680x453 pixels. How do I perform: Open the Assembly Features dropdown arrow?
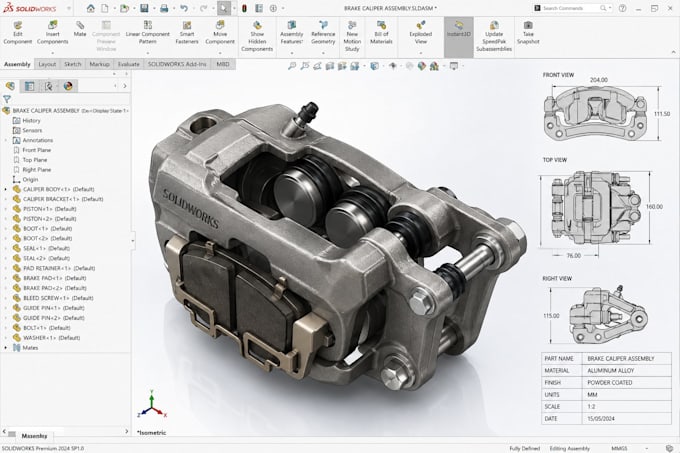point(292,53)
